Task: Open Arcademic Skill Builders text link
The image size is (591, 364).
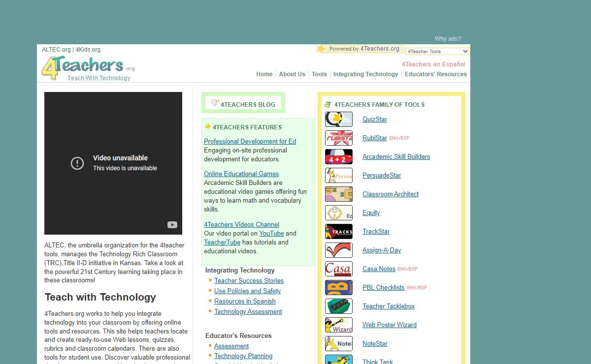Action: [396, 156]
